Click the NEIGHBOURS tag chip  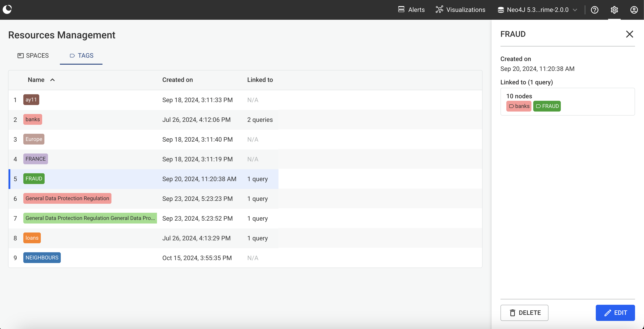(42, 257)
